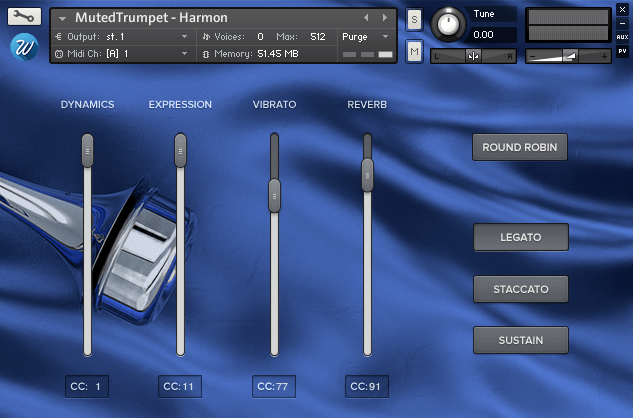Viewport: 633px width, 418px height.
Task: Solo the instrument with S button
Action: pos(414,19)
